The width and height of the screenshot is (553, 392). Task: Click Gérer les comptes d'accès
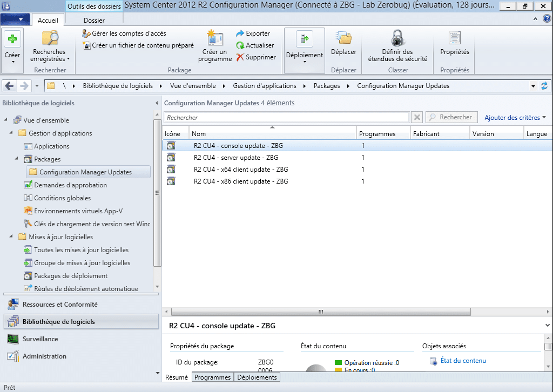124,33
